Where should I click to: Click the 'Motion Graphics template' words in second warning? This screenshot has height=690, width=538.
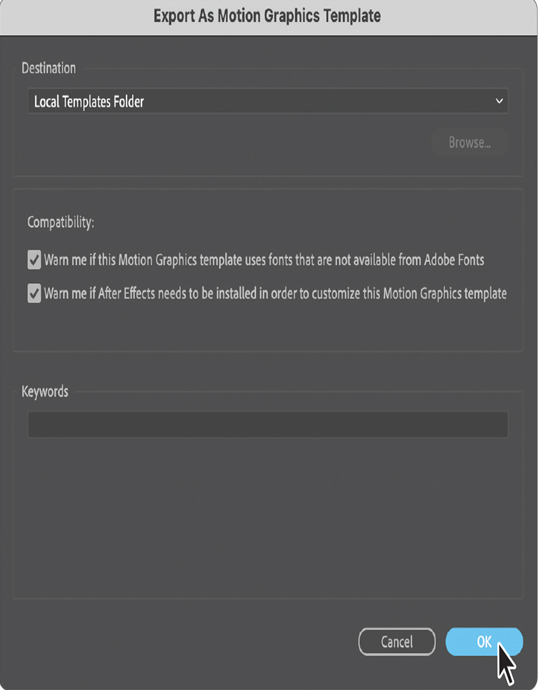point(445,294)
